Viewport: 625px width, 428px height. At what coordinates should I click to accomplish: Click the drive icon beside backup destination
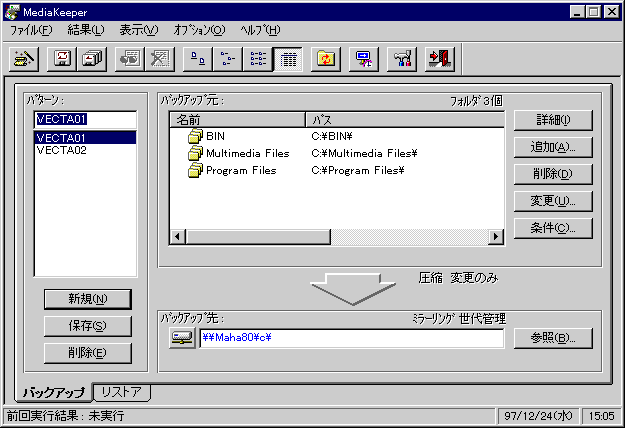coord(182,338)
